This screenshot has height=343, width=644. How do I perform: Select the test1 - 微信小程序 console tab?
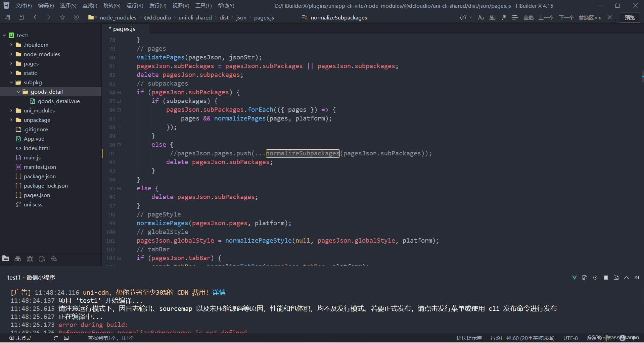tap(31, 278)
